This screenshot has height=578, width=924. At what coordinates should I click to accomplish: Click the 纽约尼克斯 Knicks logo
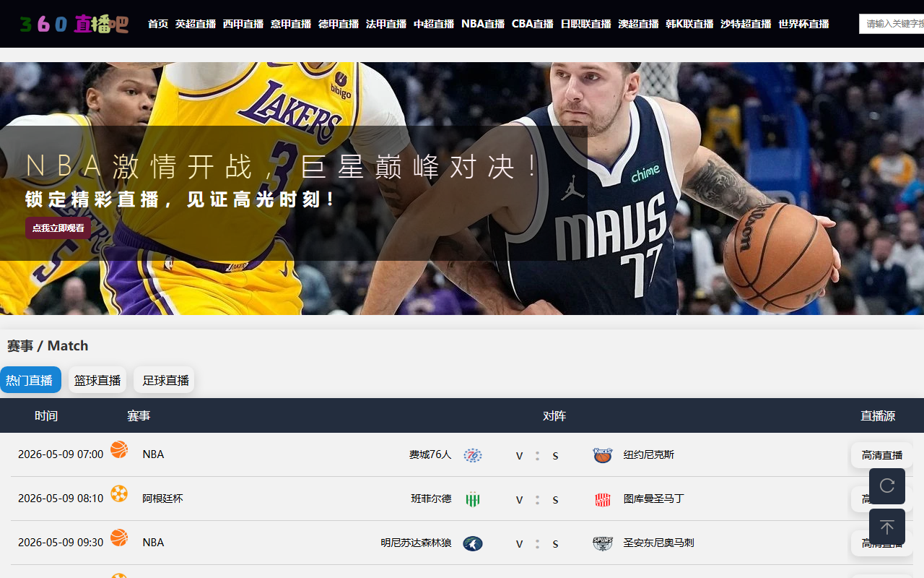tap(603, 455)
